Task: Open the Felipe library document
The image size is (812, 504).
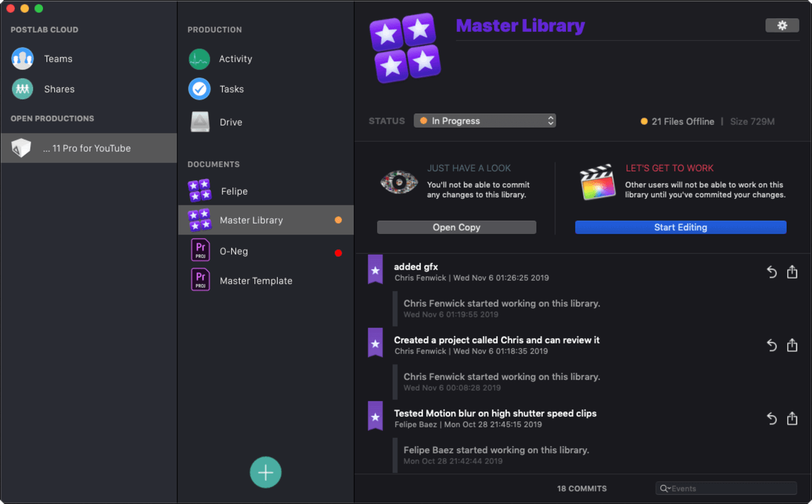Action: (234, 191)
